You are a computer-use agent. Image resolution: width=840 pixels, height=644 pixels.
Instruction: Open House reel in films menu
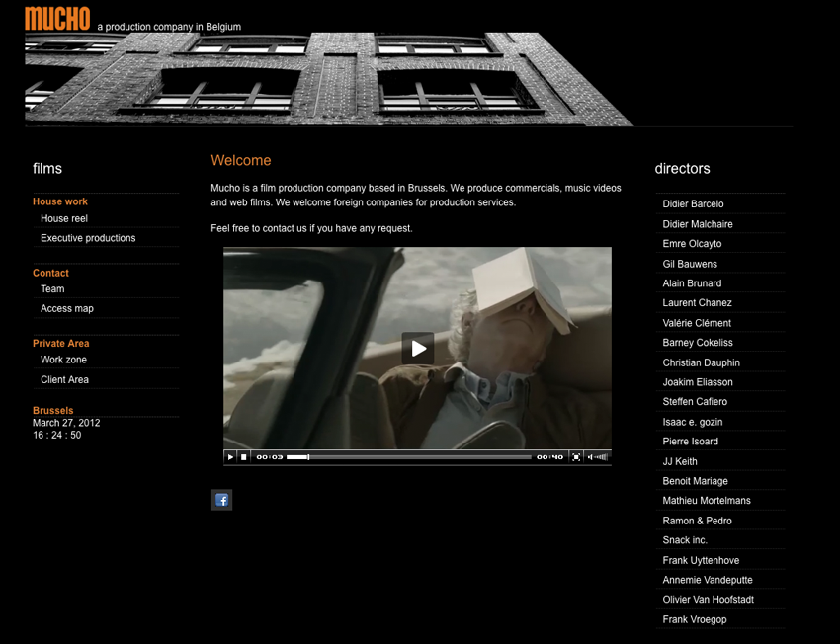click(64, 218)
